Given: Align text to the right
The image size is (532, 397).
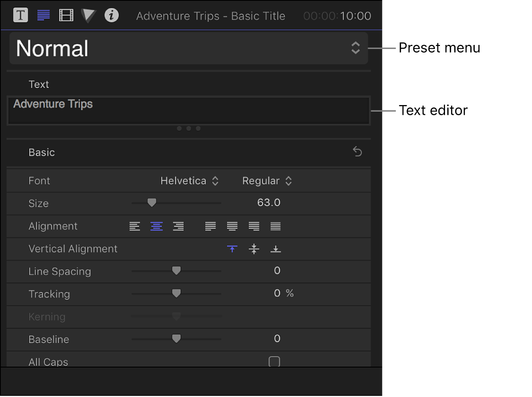Looking at the screenshot, I should point(178,226).
